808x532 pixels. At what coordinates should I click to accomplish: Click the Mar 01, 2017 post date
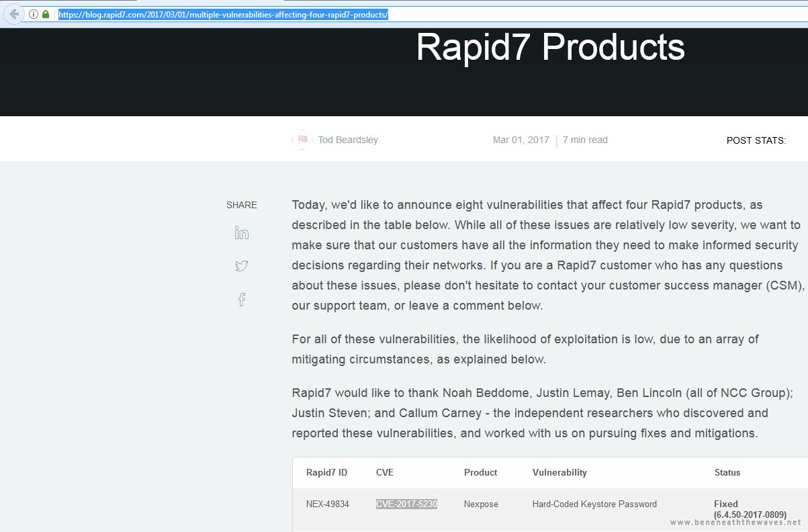[521, 140]
